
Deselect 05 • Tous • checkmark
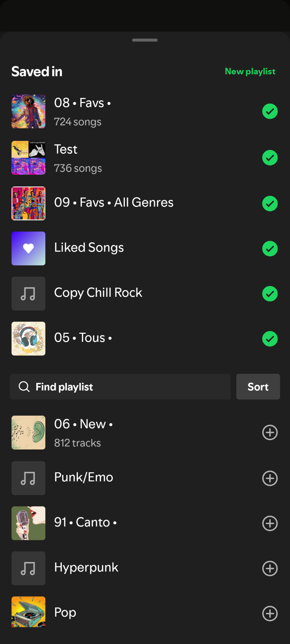(x=270, y=339)
